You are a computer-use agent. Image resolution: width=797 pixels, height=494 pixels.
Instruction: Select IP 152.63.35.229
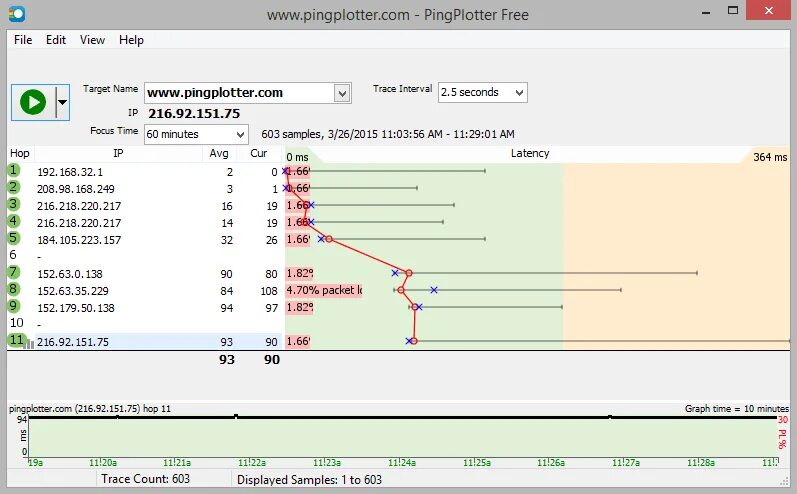[73, 291]
